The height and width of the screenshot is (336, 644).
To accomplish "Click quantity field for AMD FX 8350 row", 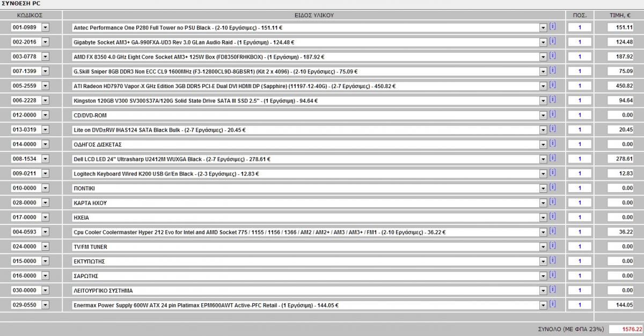I will (580, 56).
